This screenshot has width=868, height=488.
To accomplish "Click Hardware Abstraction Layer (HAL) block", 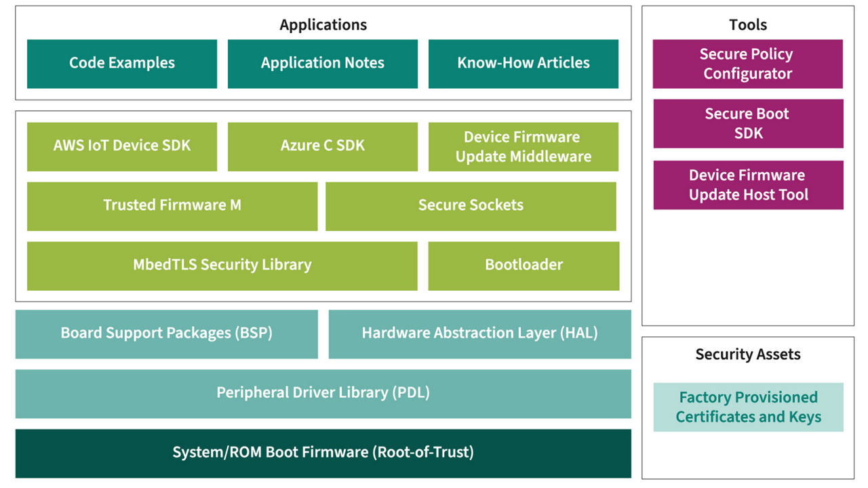I will pos(479,334).
